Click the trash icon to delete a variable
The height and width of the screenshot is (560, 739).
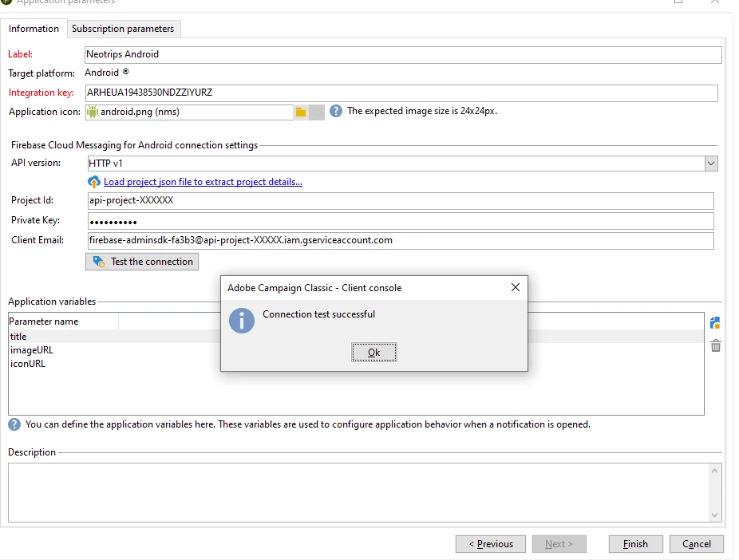coord(715,345)
